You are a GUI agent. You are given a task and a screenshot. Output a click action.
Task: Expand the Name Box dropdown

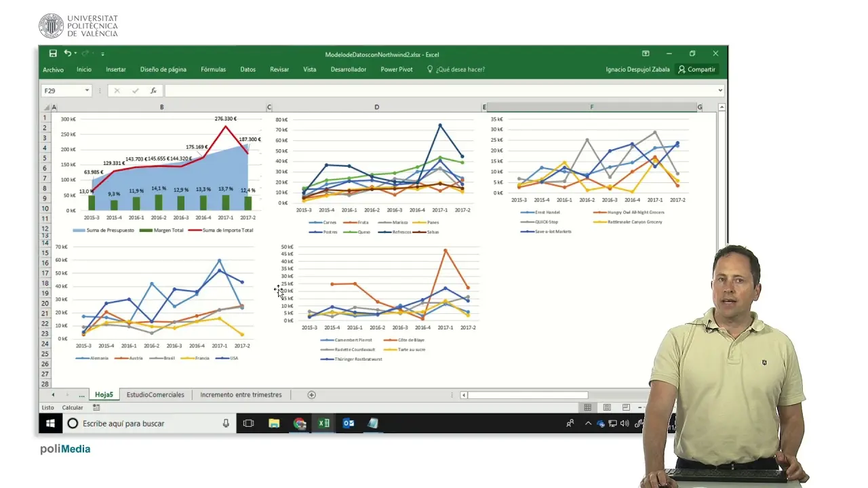87,91
